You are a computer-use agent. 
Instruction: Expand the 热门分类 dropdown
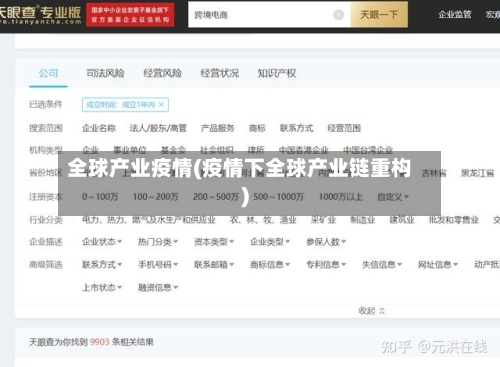(x=158, y=242)
